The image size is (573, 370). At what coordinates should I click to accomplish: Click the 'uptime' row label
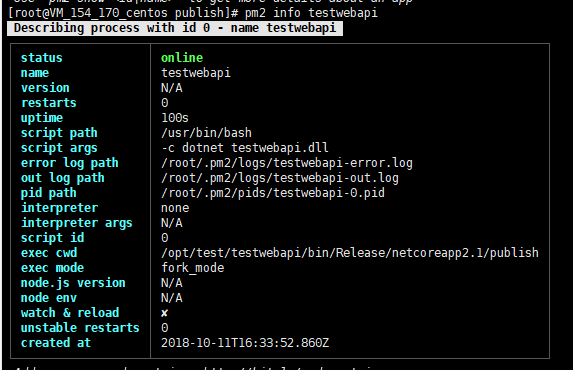(42, 118)
